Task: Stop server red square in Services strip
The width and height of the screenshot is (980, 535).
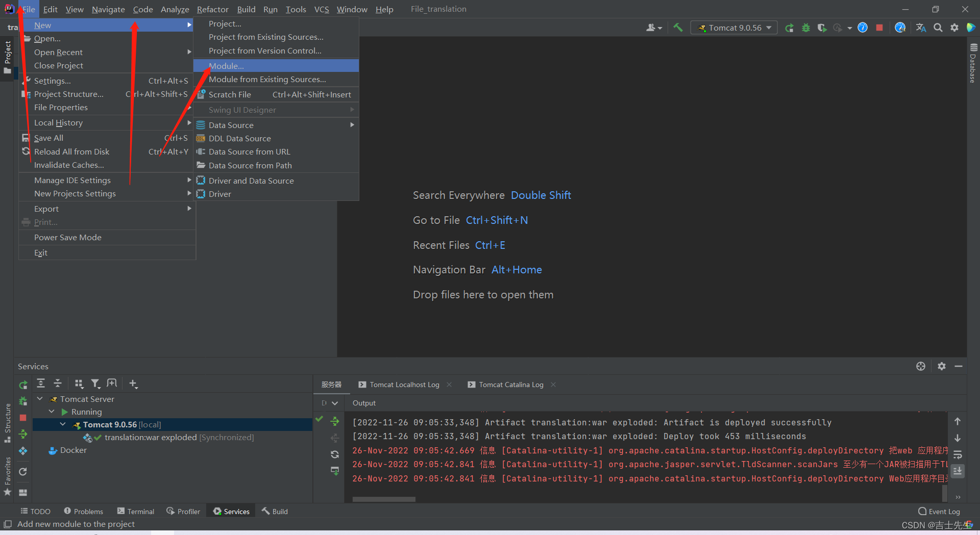Action: 23,418
